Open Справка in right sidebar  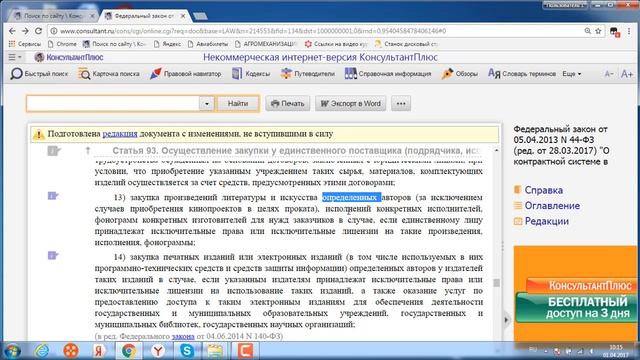543,190
